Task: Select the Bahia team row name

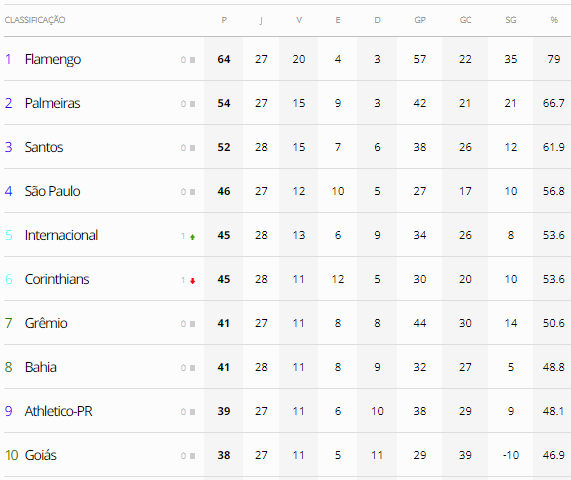Action: (41, 367)
